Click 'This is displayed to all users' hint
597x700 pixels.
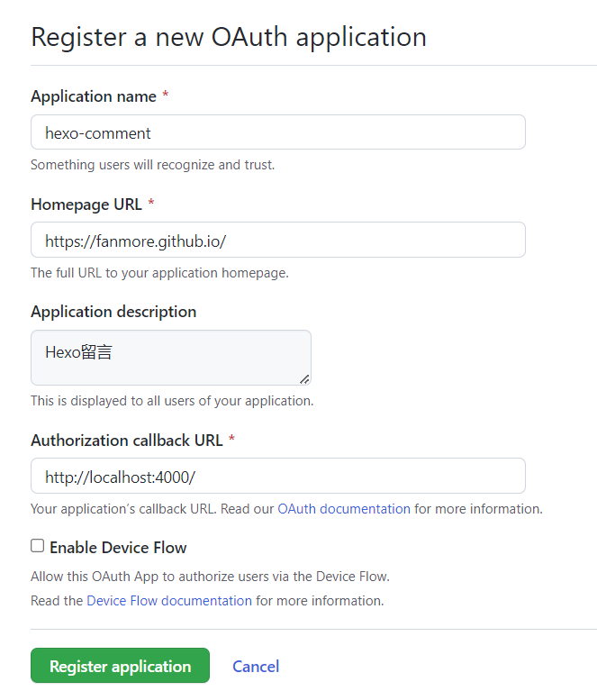tap(172, 401)
